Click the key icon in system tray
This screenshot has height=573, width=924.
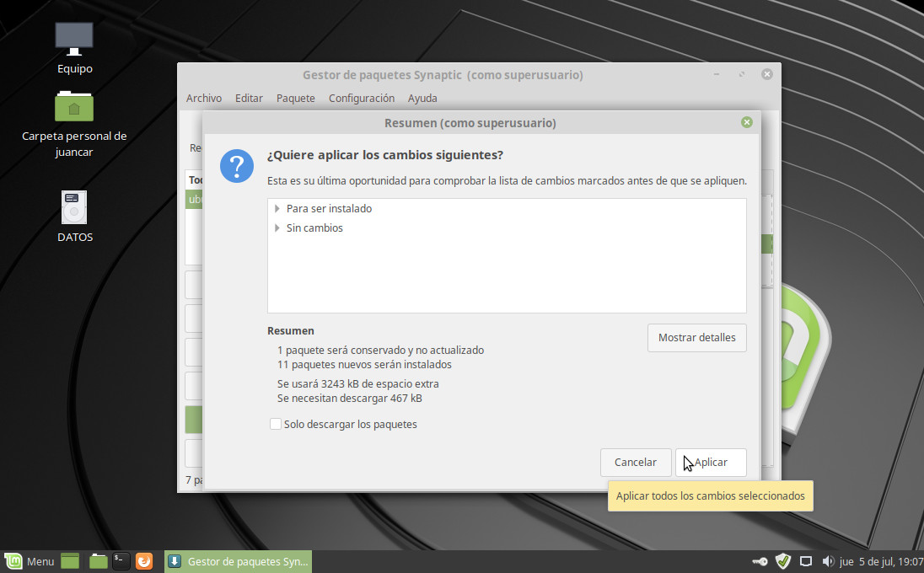coord(759,561)
